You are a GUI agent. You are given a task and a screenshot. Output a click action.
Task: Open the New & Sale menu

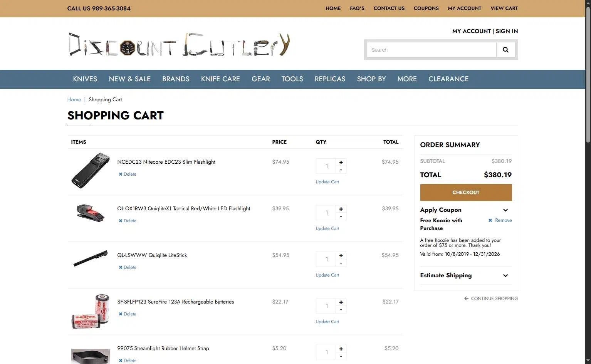point(130,79)
